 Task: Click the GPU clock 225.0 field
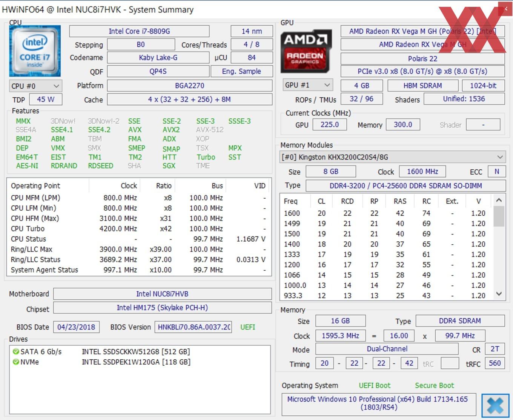click(330, 124)
